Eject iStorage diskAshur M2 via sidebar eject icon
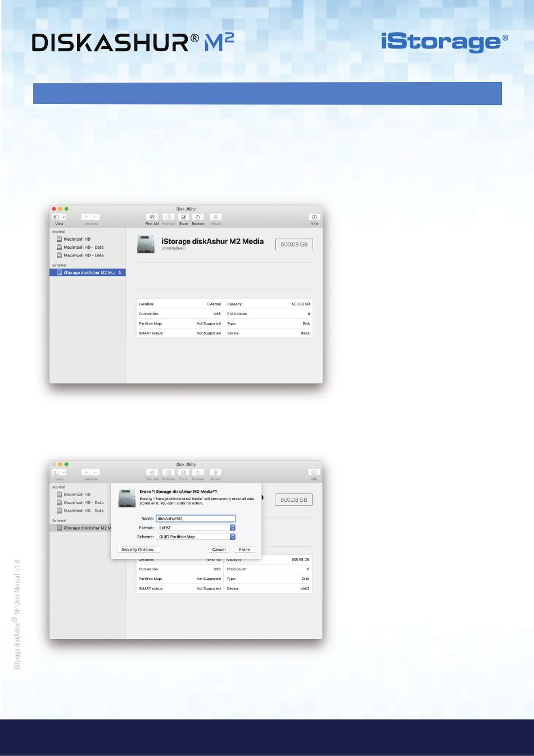This screenshot has width=534, height=756. pyautogui.click(x=120, y=272)
